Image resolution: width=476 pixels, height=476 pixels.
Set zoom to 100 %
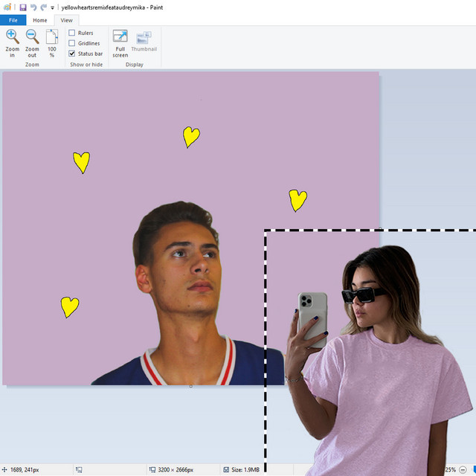[x=52, y=37]
